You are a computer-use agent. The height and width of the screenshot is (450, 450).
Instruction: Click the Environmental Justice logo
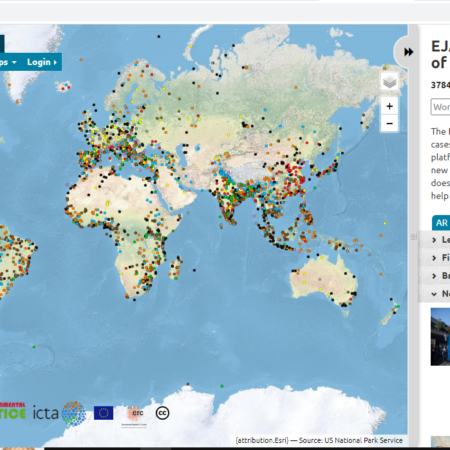coord(13,411)
